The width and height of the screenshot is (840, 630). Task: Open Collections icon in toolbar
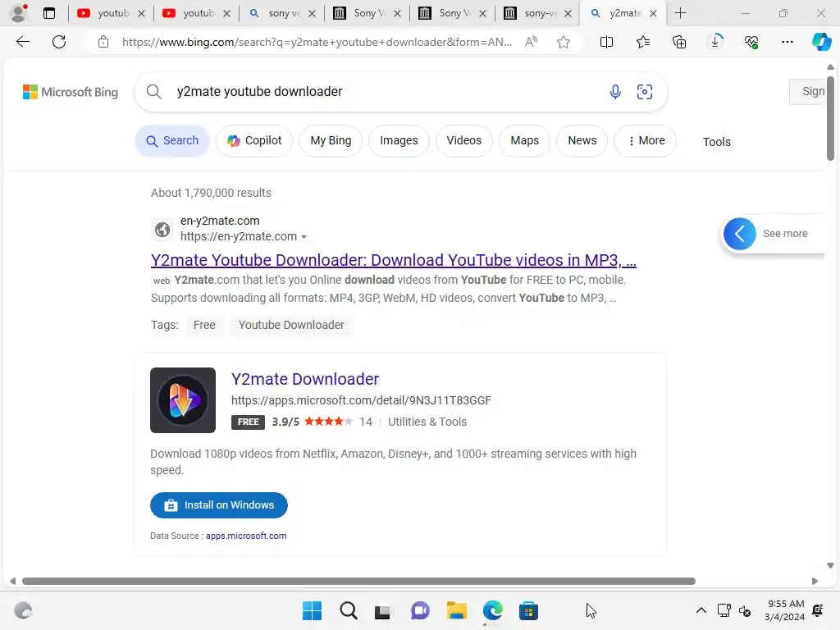pyautogui.click(x=679, y=42)
